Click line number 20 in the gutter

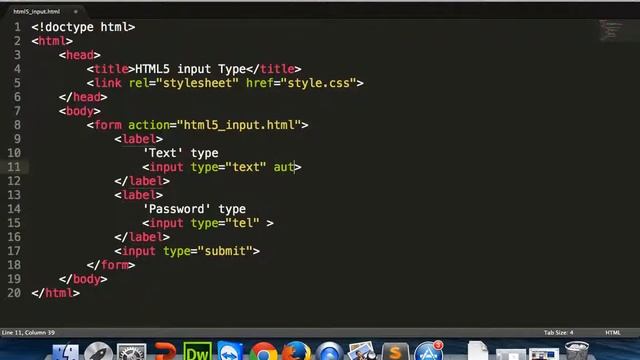coord(14,293)
